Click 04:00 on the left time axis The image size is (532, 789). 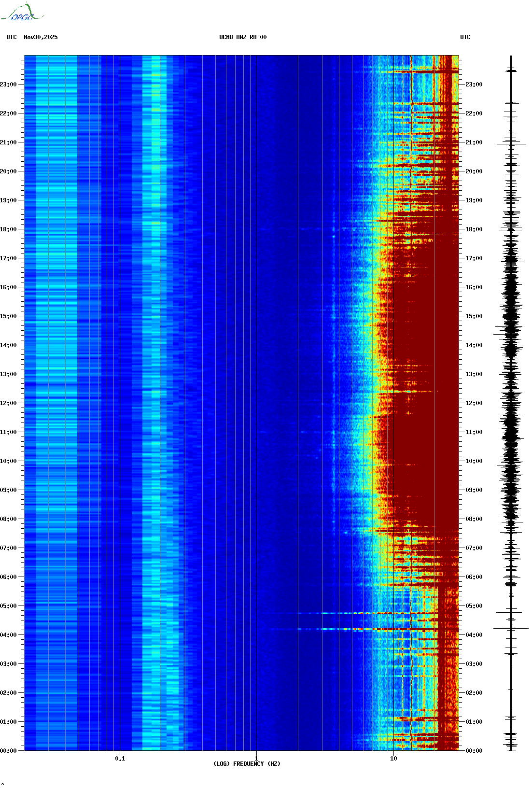8,635
